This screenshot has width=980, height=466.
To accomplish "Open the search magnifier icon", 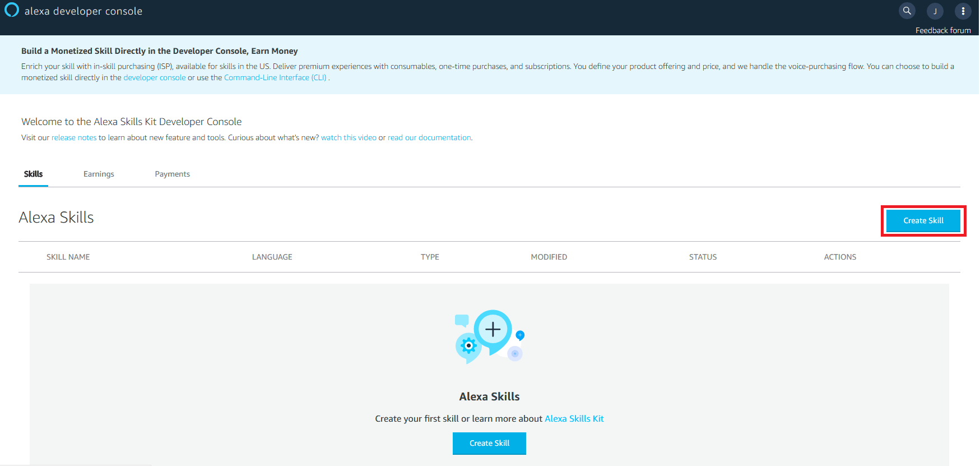I will pyautogui.click(x=907, y=11).
